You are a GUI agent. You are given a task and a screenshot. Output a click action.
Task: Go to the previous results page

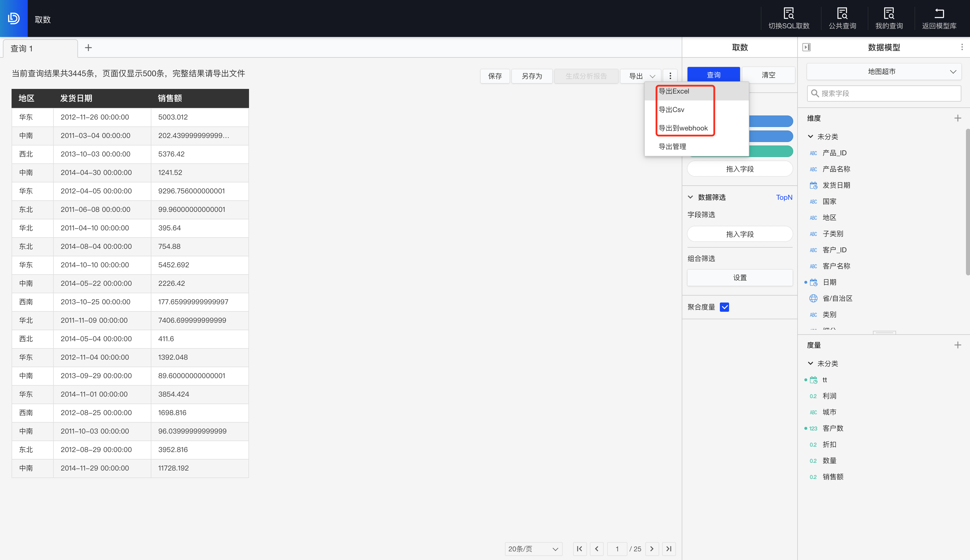pyautogui.click(x=597, y=549)
